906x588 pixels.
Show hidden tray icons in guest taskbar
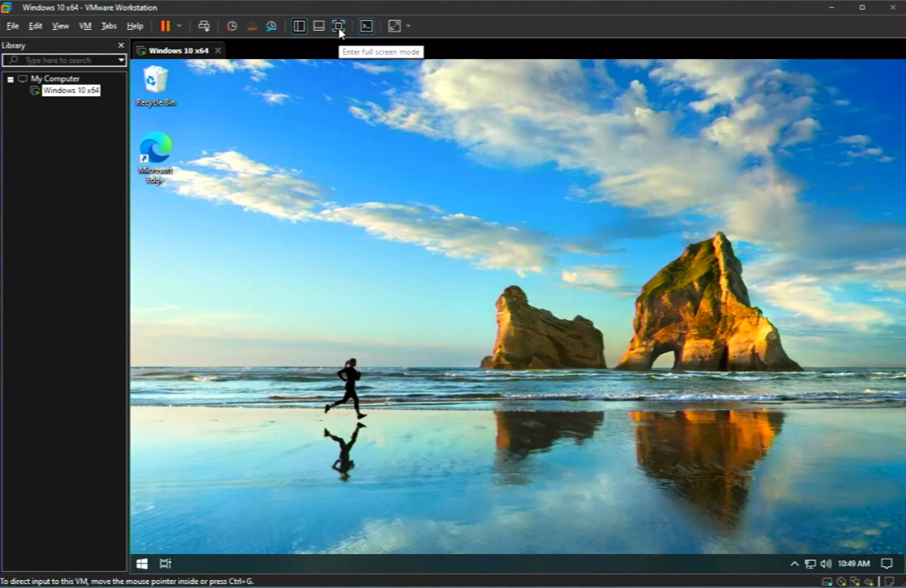point(794,564)
